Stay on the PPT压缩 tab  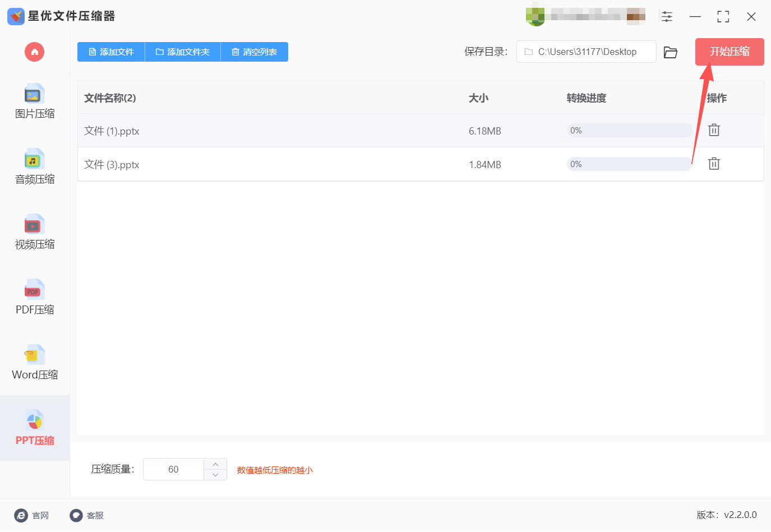[34, 428]
